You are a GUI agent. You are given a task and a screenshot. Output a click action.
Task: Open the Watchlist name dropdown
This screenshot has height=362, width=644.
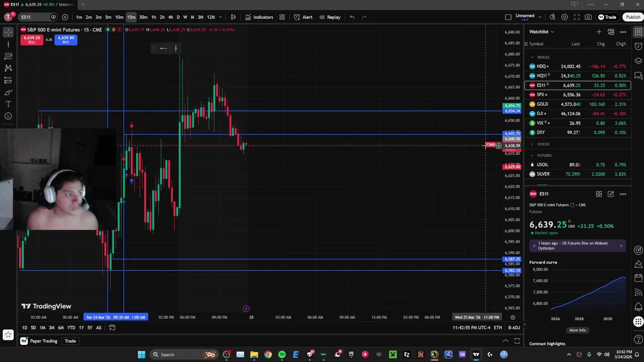pos(541,32)
